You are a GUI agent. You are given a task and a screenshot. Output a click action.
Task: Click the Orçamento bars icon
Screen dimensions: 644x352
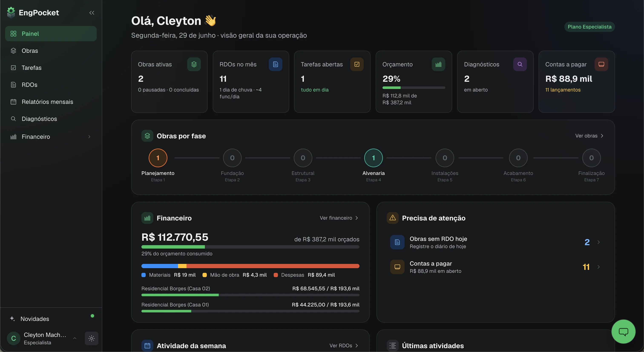tap(438, 64)
